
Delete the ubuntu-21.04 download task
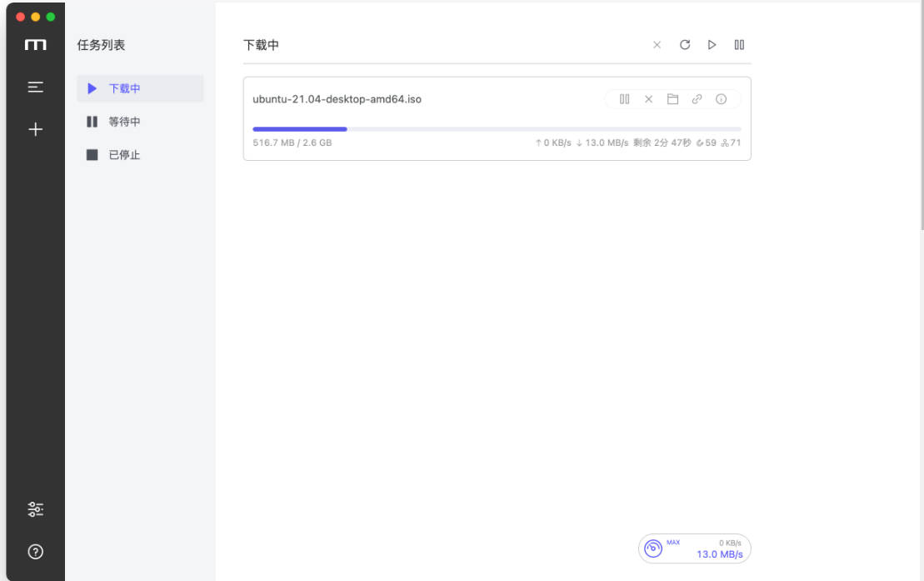pos(648,99)
